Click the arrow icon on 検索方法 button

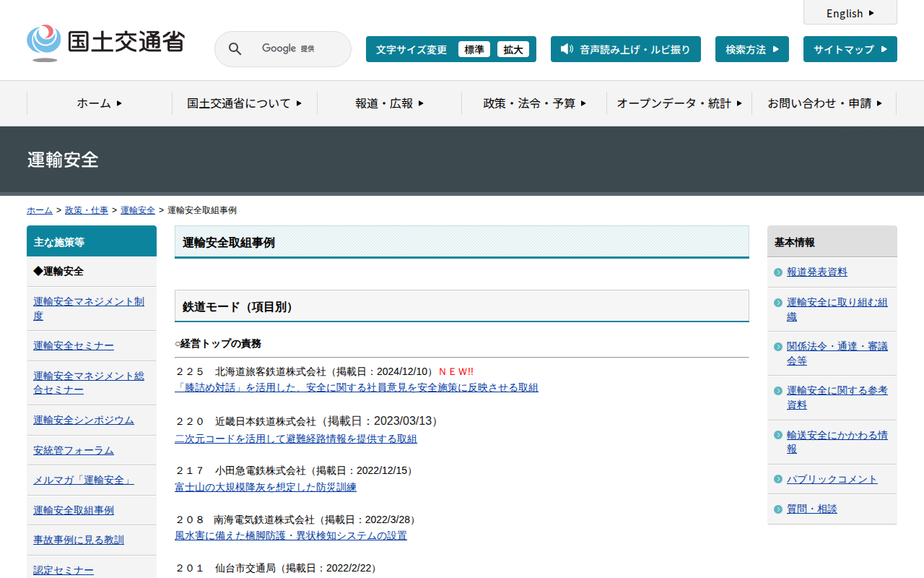click(776, 49)
